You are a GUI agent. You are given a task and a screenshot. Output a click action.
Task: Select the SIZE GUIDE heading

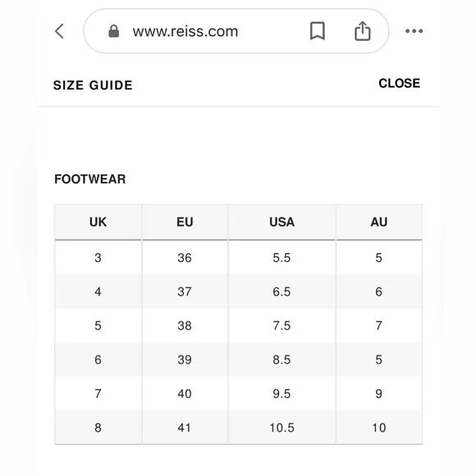click(93, 85)
